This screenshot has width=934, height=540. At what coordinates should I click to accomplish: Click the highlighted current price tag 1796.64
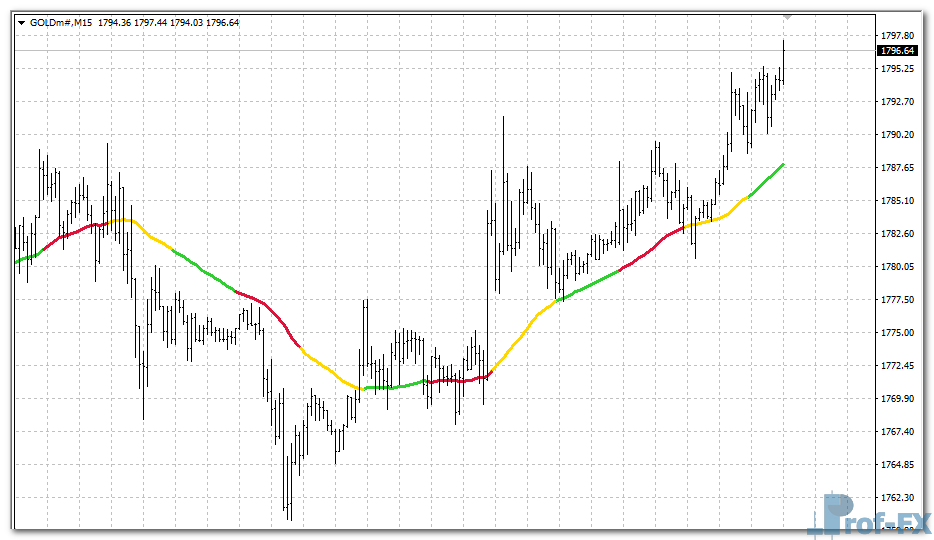click(x=897, y=50)
